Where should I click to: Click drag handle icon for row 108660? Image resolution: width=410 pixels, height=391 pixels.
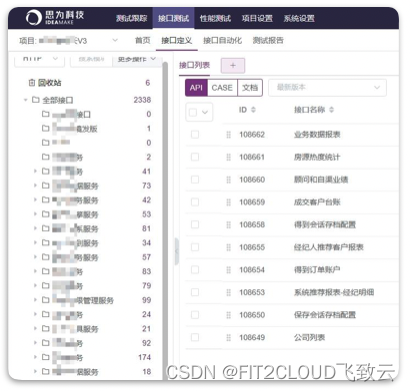[x=228, y=180]
